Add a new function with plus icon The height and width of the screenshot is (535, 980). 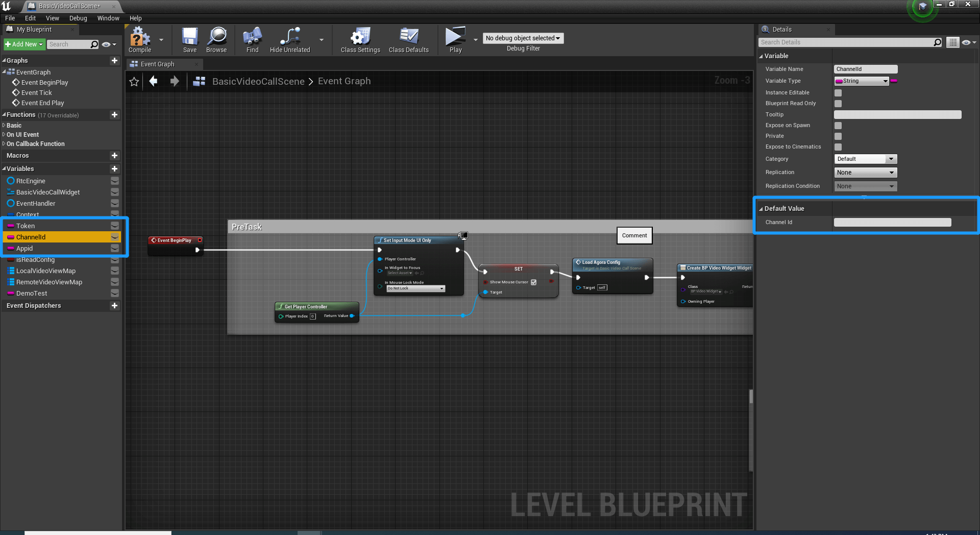(114, 115)
